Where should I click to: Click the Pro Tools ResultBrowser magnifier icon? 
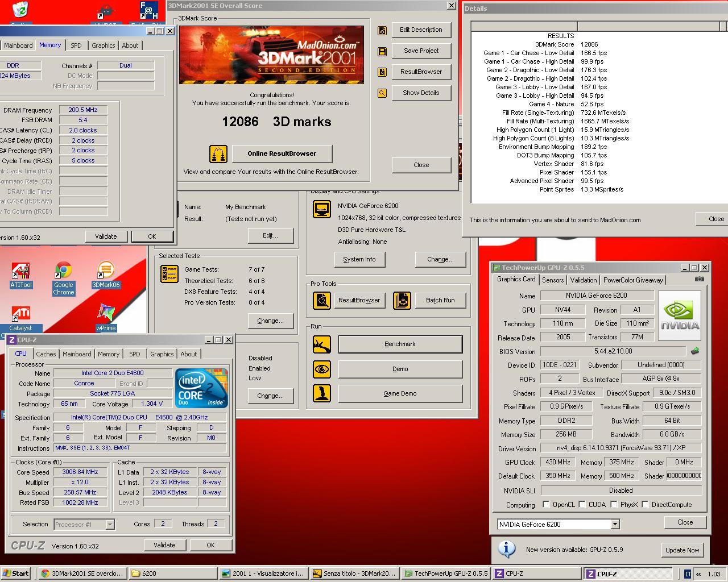pyautogui.click(x=322, y=300)
